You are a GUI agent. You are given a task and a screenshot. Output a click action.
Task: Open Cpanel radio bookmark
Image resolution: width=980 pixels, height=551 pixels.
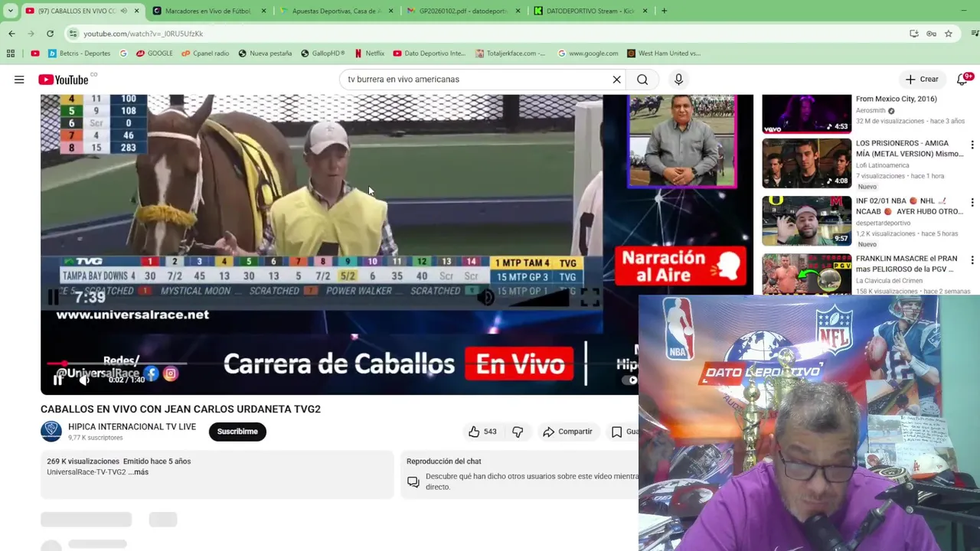205,54
